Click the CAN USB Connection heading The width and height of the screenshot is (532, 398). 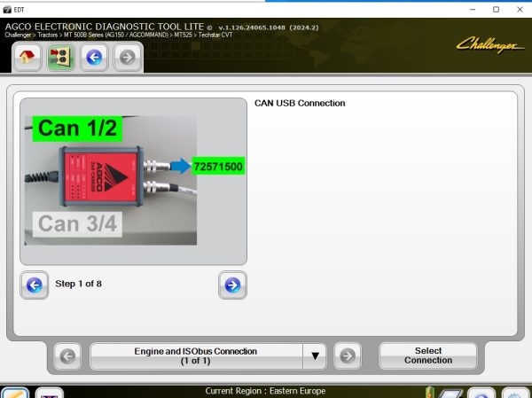click(300, 103)
